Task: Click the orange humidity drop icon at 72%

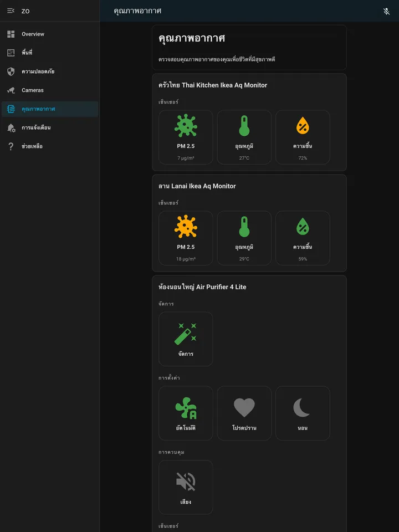Action: [x=303, y=126]
